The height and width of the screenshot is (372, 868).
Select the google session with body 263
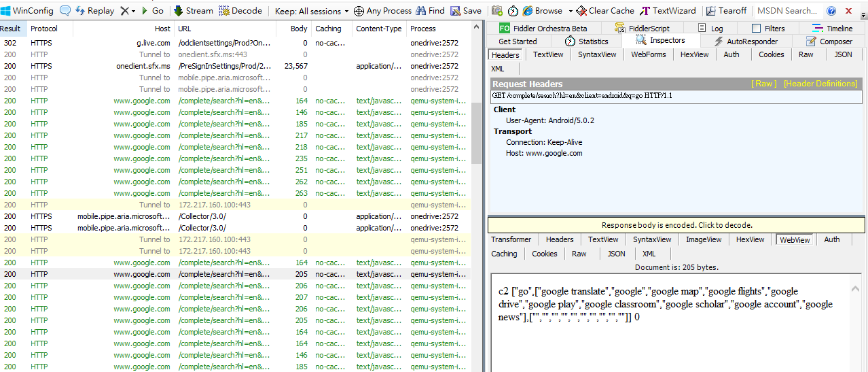coord(234,193)
